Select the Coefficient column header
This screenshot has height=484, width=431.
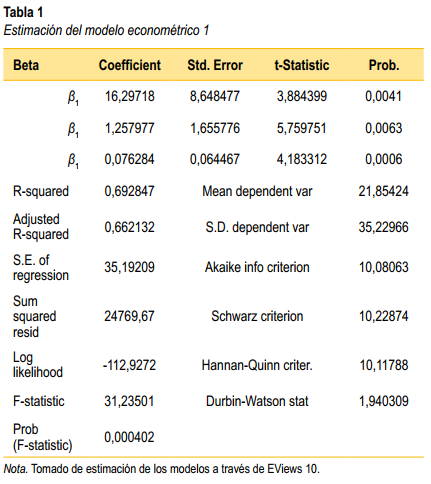click(x=130, y=65)
